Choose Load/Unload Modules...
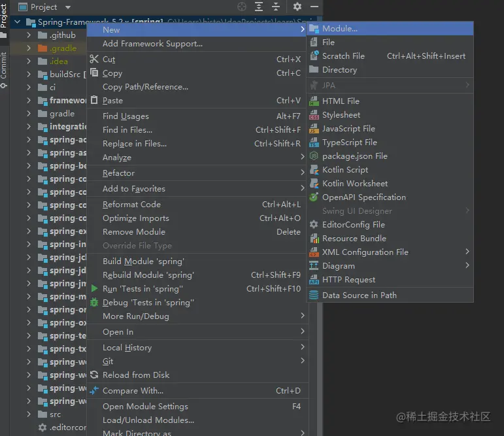 [x=197, y=420]
